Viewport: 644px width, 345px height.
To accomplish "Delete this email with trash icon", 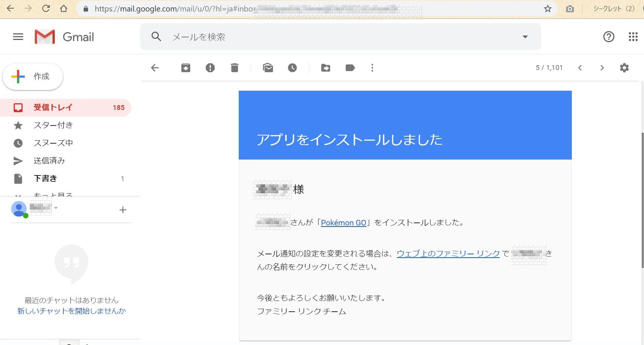I will pyautogui.click(x=235, y=68).
